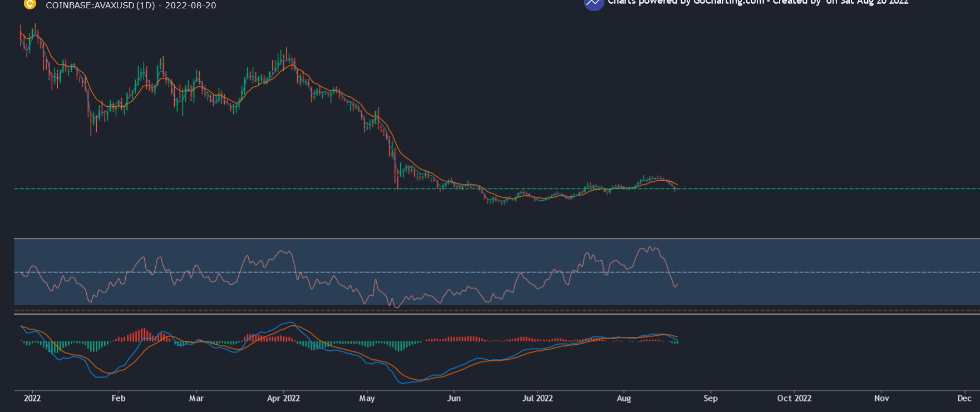Click the May label on time axis

367,398
